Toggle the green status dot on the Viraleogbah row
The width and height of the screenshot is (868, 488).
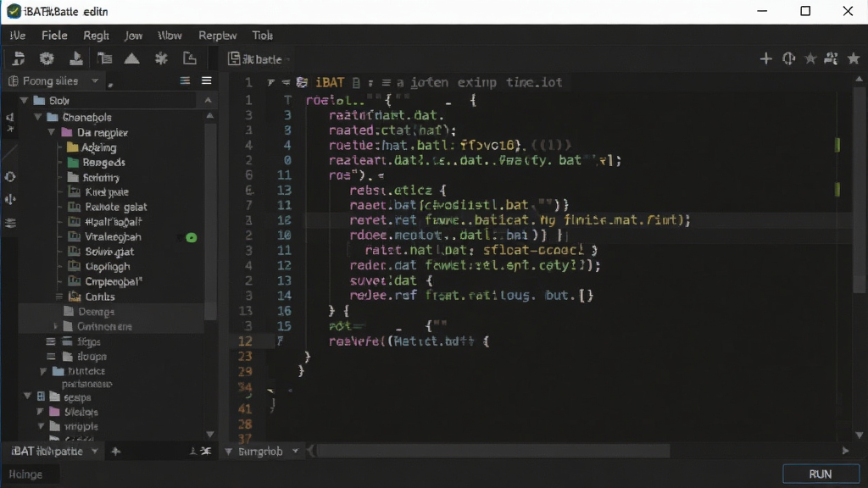[192, 237]
